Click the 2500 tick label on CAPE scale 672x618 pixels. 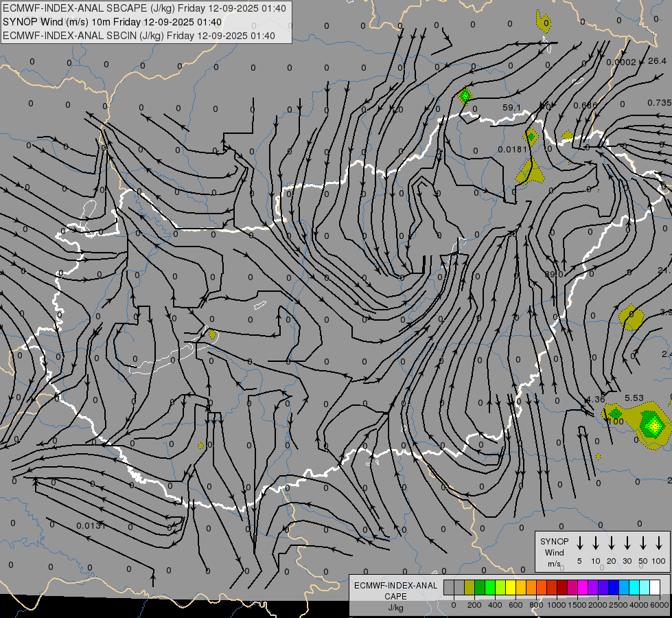click(x=618, y=605)
